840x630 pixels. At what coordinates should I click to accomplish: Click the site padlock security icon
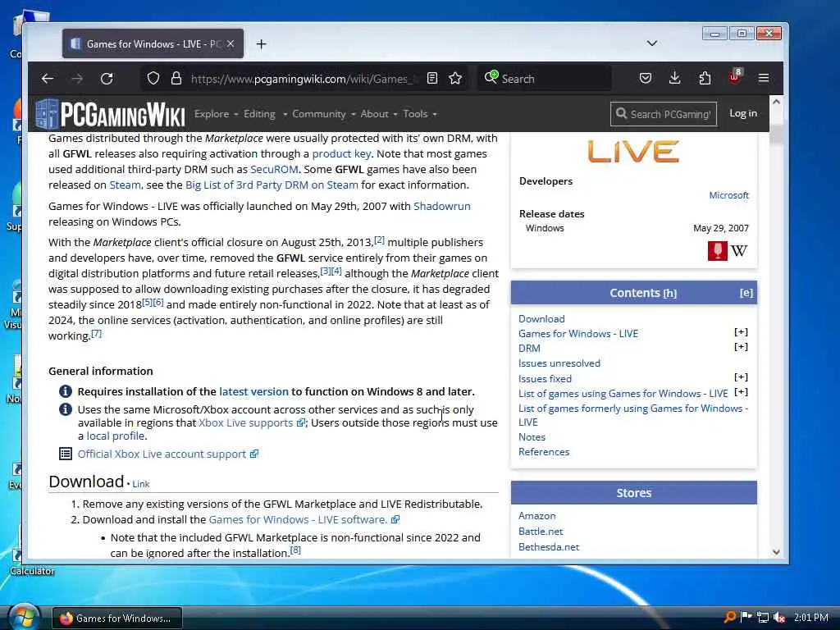click(176, 78)
